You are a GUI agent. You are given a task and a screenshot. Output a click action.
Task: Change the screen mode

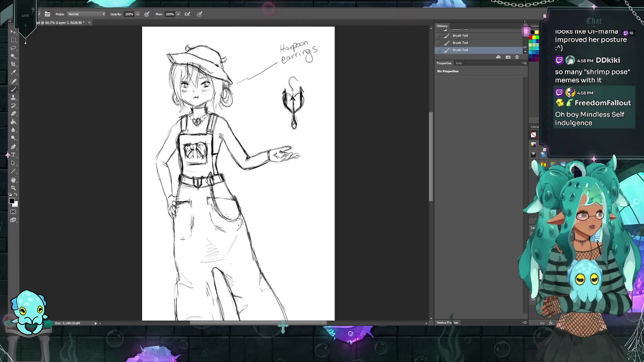14,220
